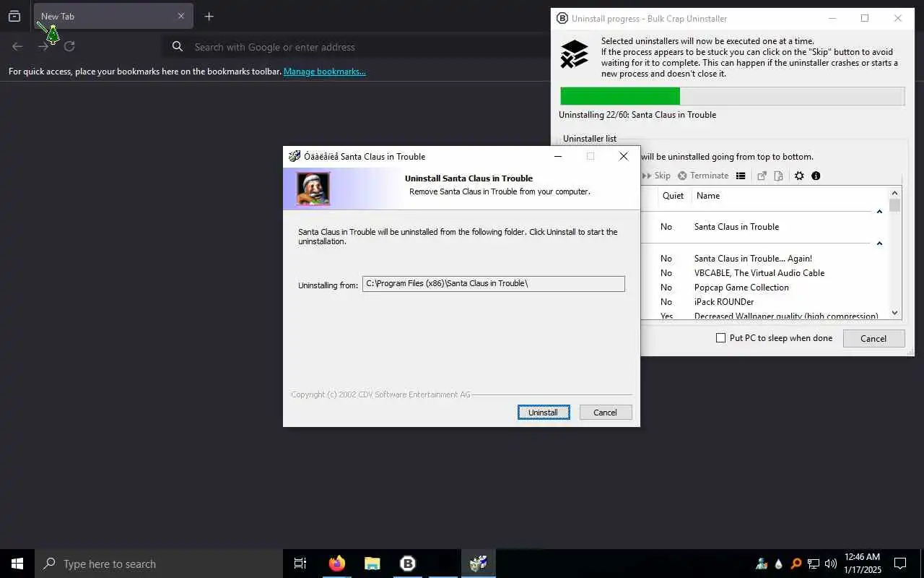Image resolution: width=924 pixels, height=578 pixels.
Task: Click the Santa uninstaller title bar icon
Action: (x=295, y=156)
